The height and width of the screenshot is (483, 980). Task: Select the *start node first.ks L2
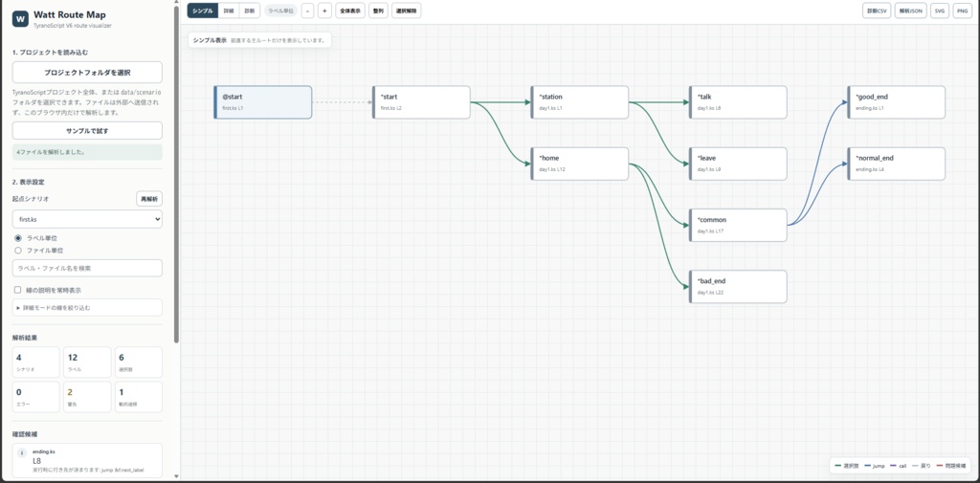tap(421, 101)
